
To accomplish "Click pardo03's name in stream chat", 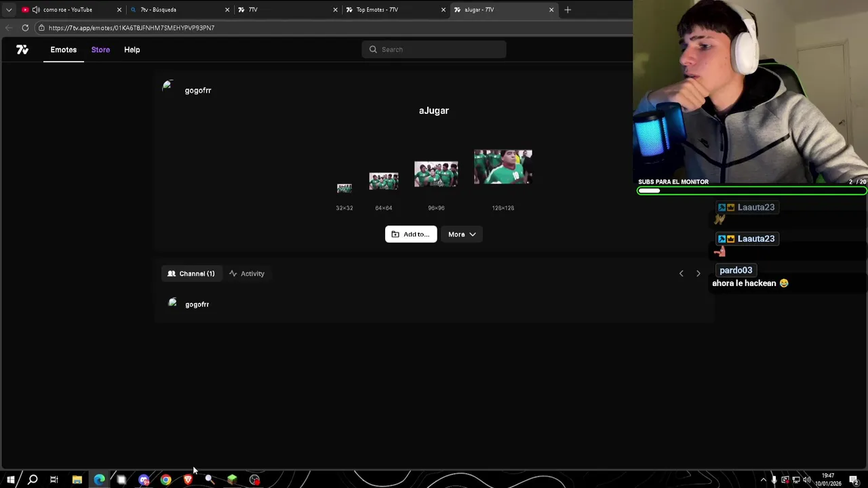I will [736, 270].
